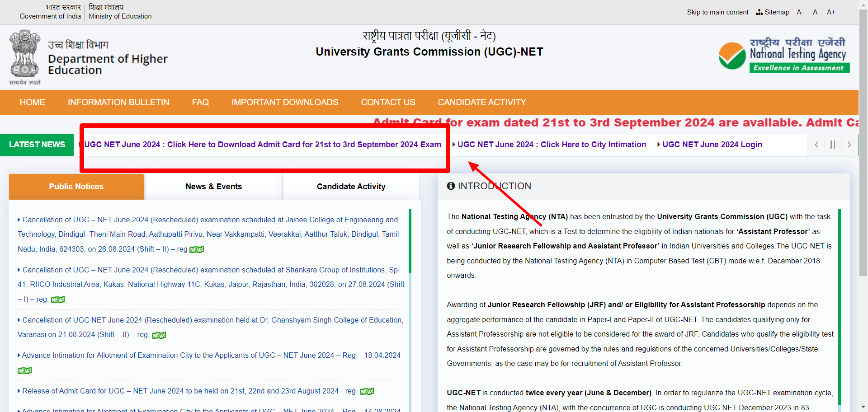
Task: Click introduction panel scrollbar
Action: (x=840, y=307)
